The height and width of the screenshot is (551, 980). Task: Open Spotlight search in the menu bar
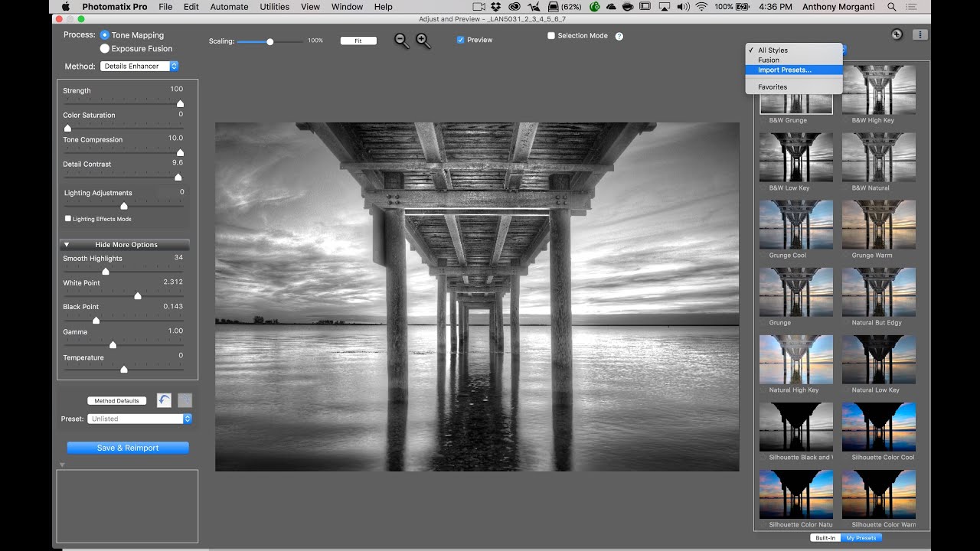[x=891, y=7]
